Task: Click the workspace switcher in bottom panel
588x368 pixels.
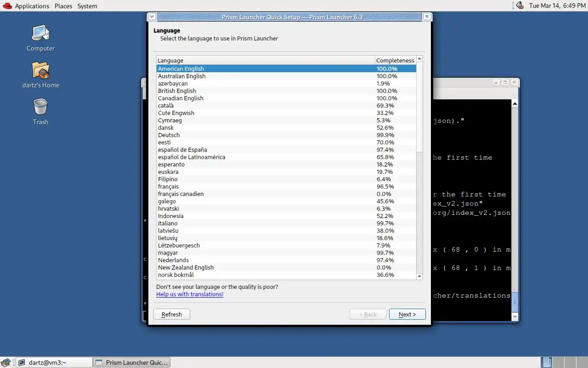Action: coord(565,362)
